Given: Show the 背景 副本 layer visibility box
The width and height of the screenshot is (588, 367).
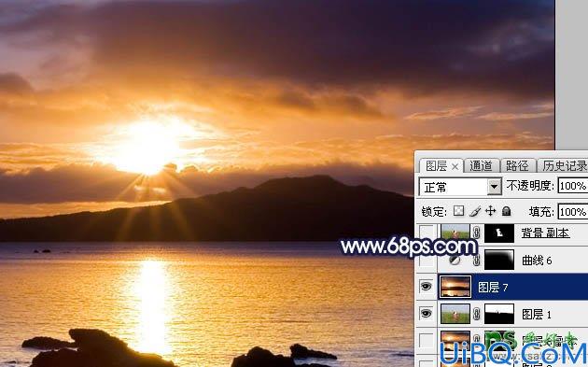Looking at the screenshot, I should coord(427,233).
